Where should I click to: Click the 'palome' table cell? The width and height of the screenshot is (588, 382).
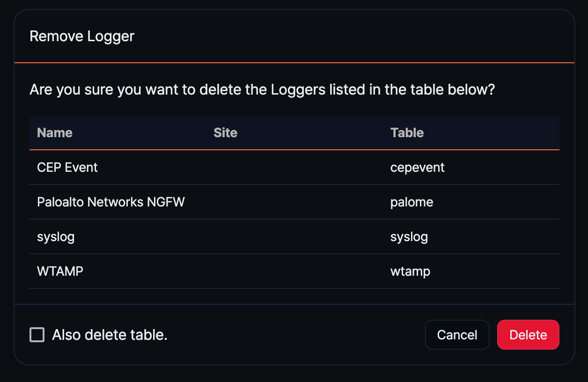(x=412, y=202)
